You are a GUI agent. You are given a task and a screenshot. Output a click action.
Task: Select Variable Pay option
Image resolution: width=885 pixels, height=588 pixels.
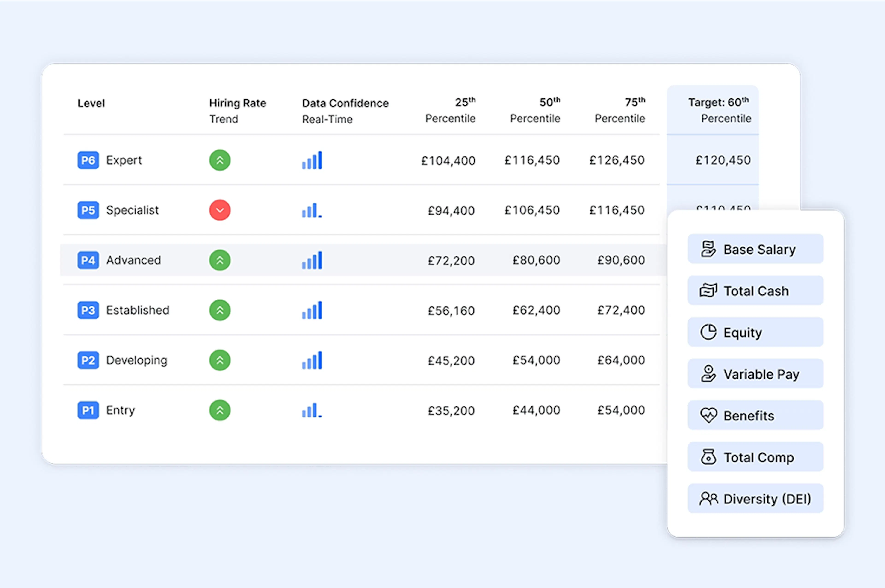[x=755, y=374]
